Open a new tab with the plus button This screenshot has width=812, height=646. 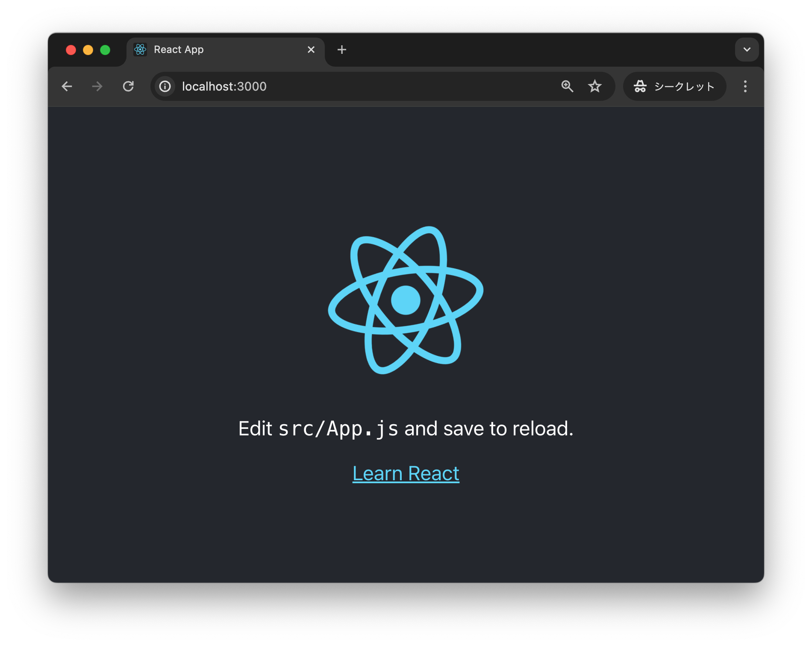tap(341, 50)
